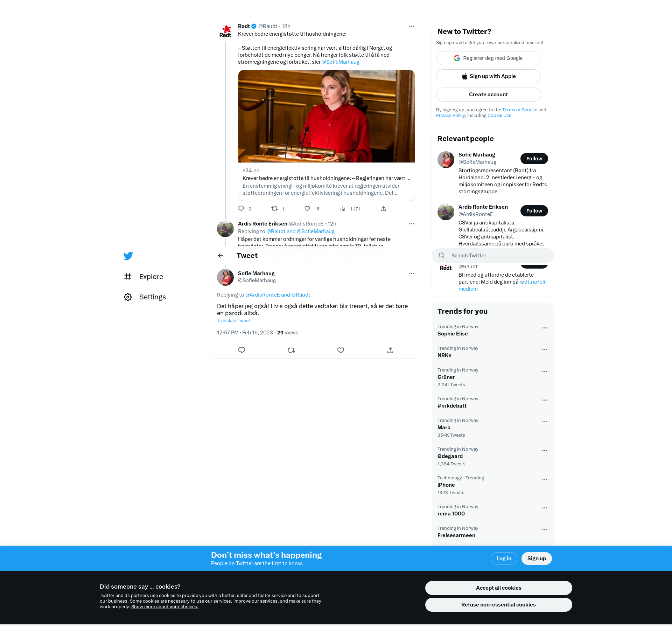
Task: Click Create account button
Action: point(488,95)
